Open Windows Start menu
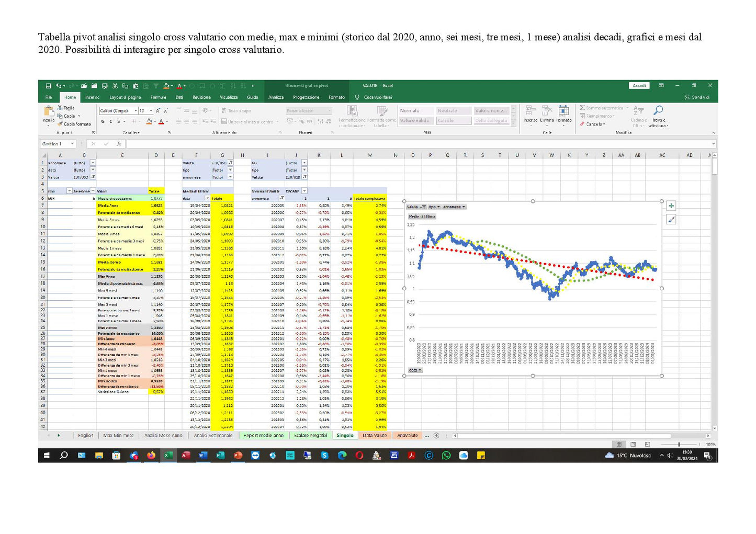Image resolution: width=756 pixels, height=534 pixels. [47, 456]
